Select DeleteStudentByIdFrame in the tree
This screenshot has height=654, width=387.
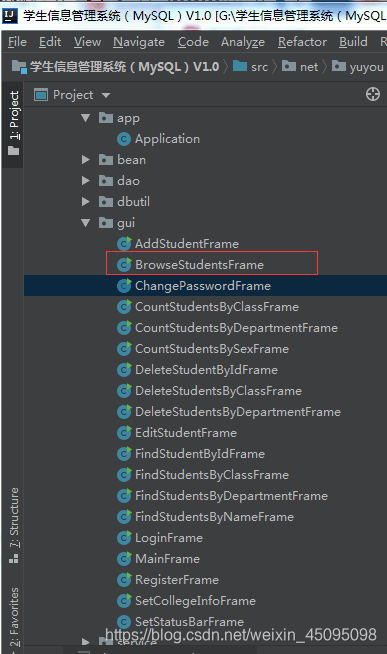[x=206, y=370]
